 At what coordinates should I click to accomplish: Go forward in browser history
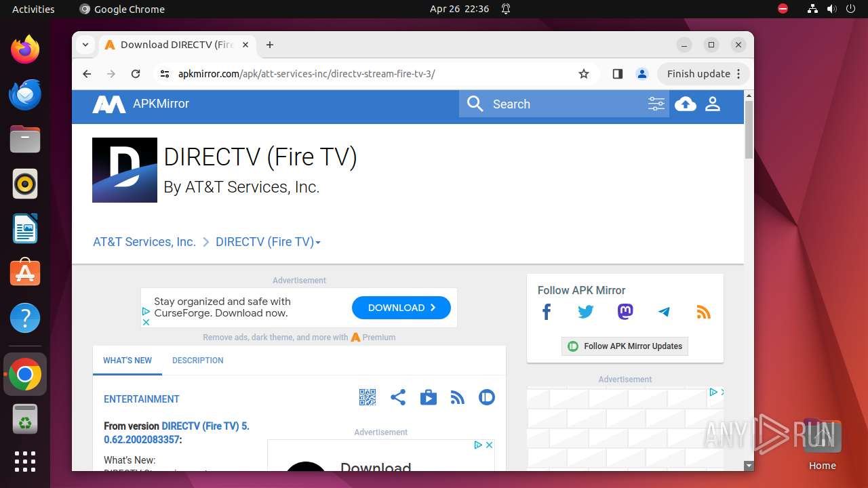[111, 74]
